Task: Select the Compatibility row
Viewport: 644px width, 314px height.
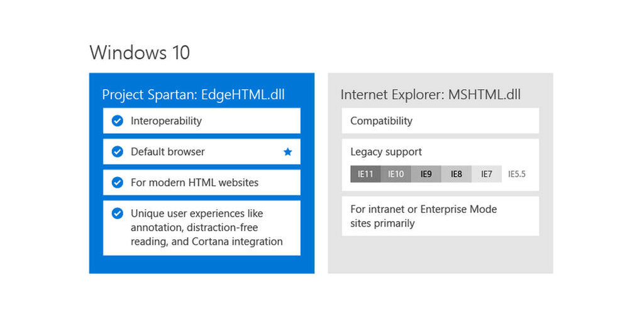Action: pos(440,121)
